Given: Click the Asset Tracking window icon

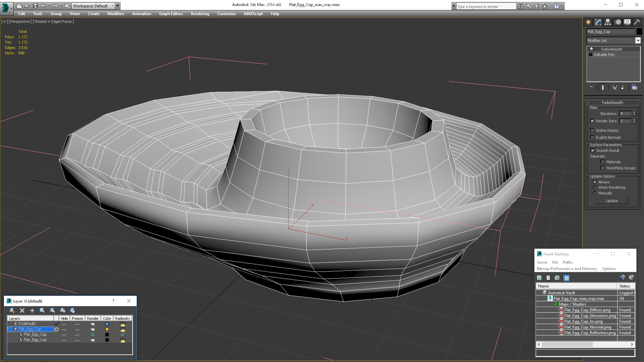Looking at the screenshot, I should click(540, 253).
